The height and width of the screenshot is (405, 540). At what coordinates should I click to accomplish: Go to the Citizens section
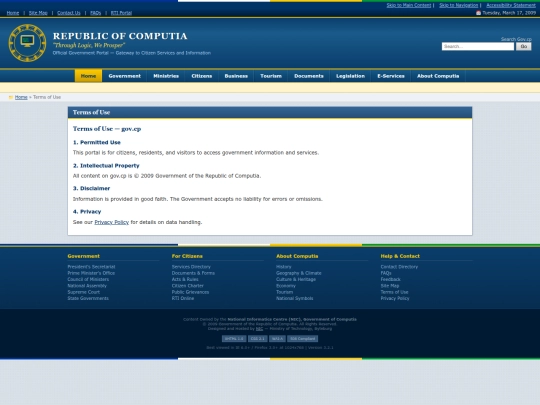201,76
